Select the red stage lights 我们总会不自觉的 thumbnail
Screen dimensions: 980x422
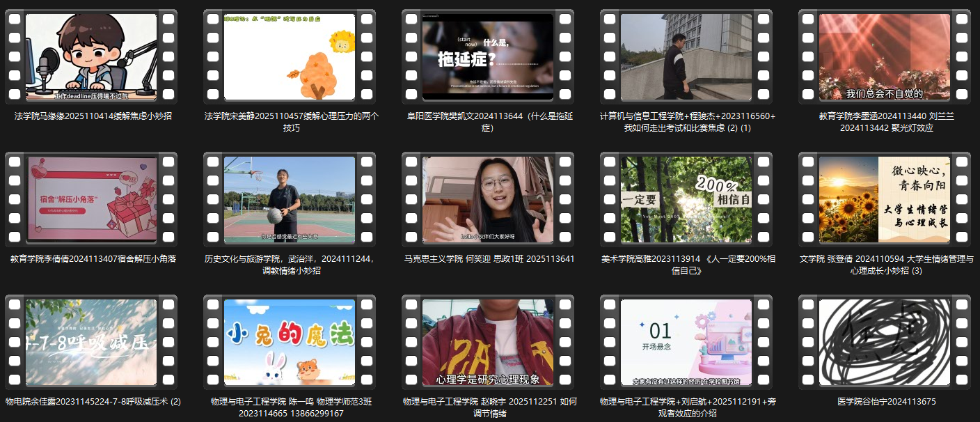[885, 56]
